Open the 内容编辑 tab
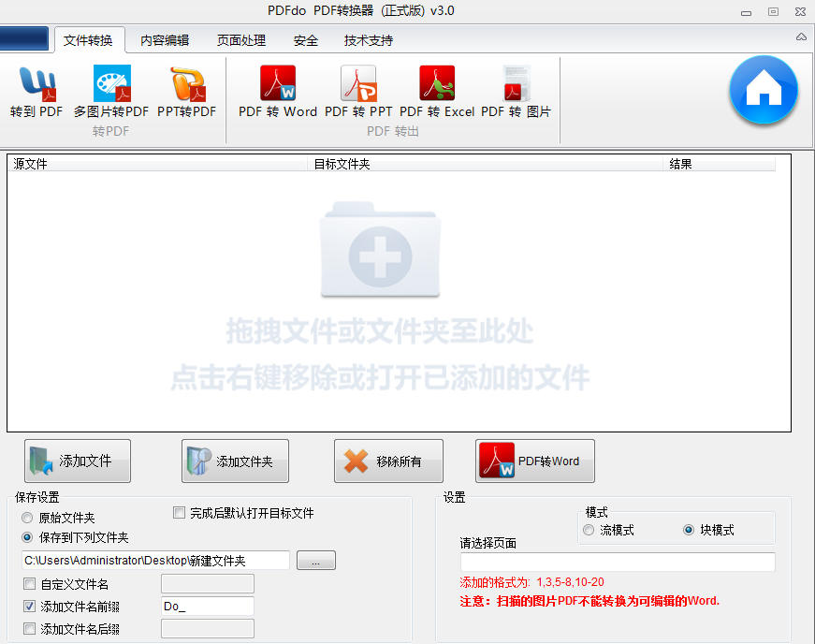815x644 pixels. click(x=165, y=40)
